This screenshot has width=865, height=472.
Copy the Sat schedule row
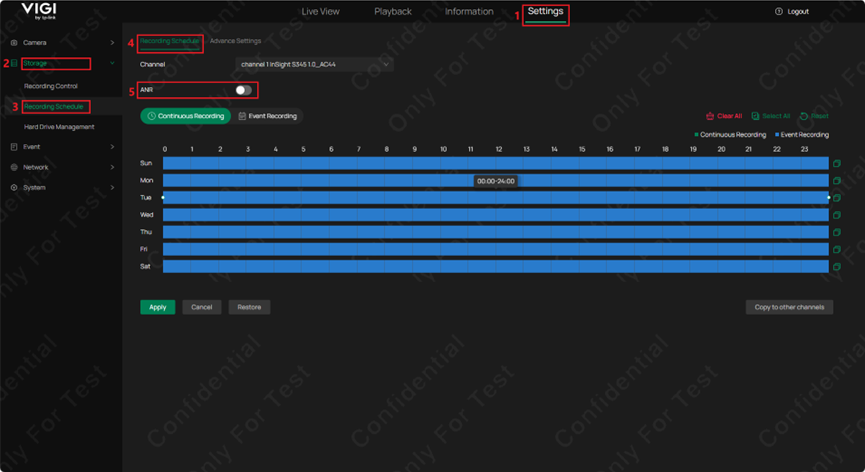(x=837, y=266)
